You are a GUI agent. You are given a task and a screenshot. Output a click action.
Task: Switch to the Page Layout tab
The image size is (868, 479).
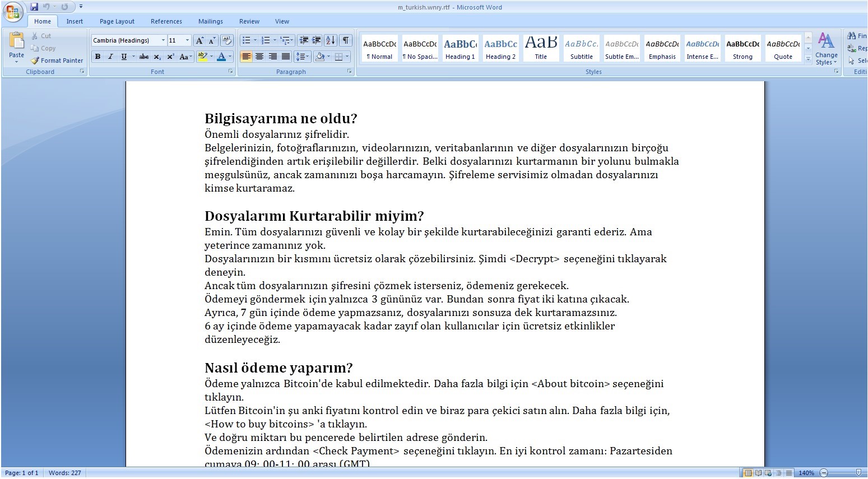(117, 21)
